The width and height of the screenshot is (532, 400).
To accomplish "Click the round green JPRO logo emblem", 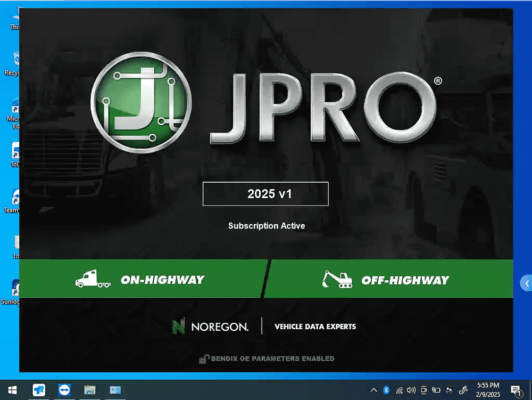I will 141,103.
